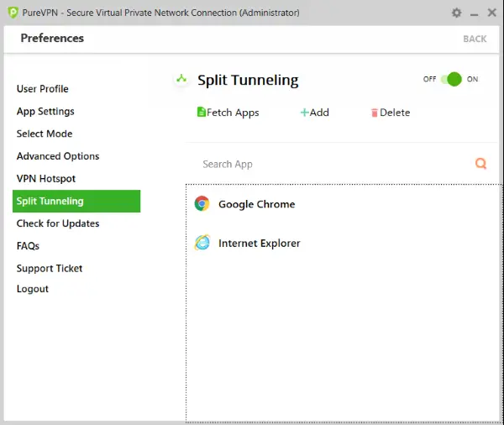Select the Internet Explorer name

click(259, 244)
